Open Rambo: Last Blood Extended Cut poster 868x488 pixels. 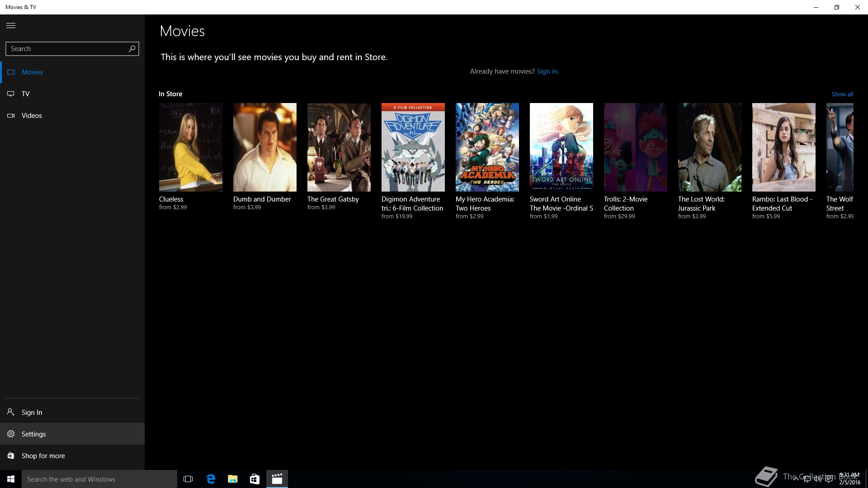click(784, 147)
